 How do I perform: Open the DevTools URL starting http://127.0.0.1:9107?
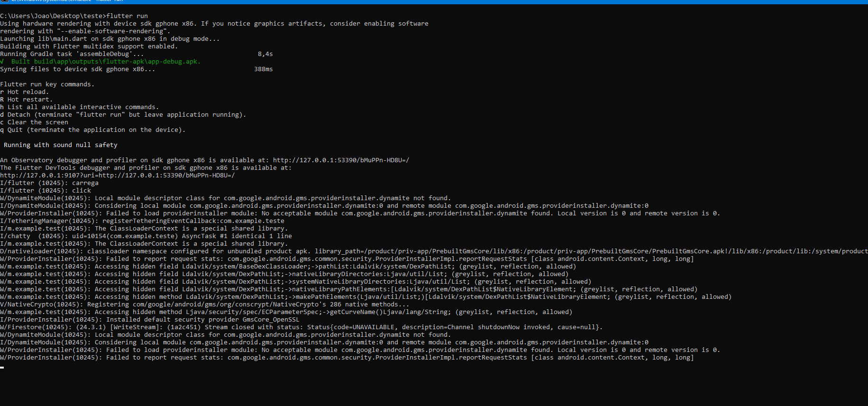pyautogui.click(x=118, y=175)
